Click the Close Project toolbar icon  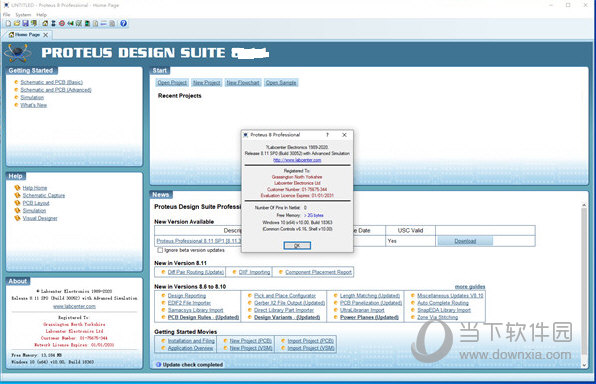[x=34, y=24]
